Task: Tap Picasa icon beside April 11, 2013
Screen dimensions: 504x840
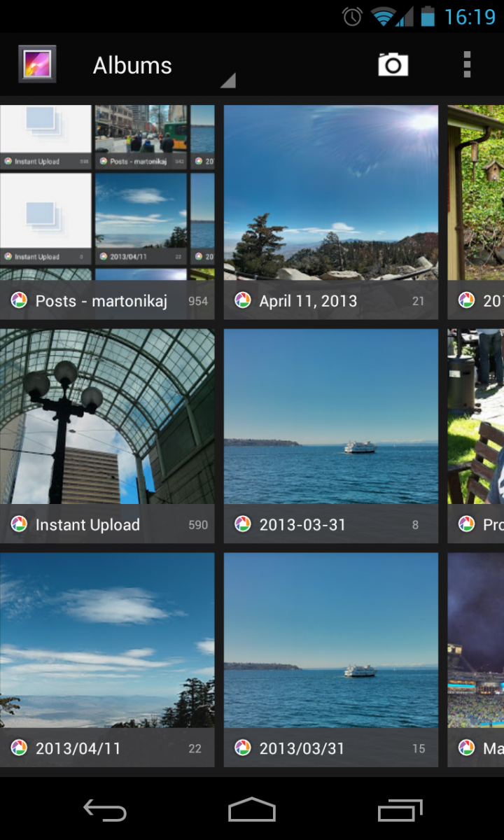Action: pos(243,300)
